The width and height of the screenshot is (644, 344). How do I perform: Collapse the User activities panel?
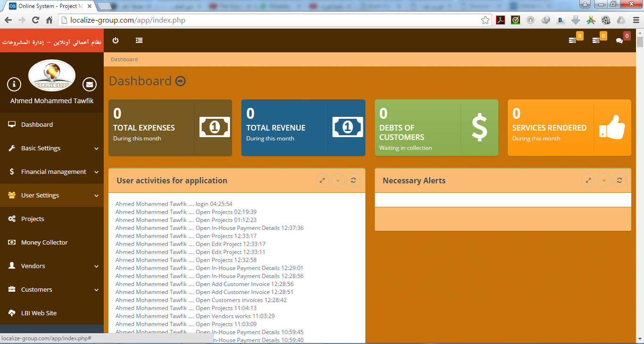pos(338,180)
